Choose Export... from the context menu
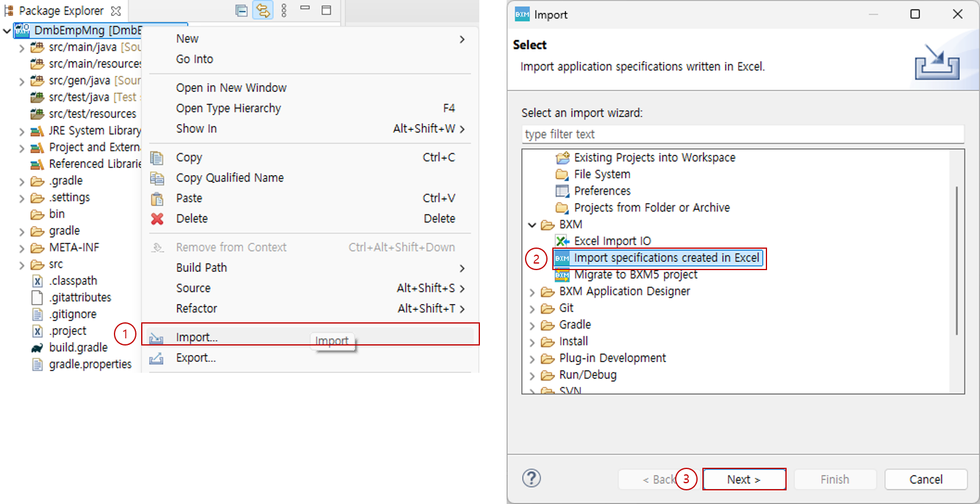This screenshot has height=504, width=980. click(x=310, y=358)
